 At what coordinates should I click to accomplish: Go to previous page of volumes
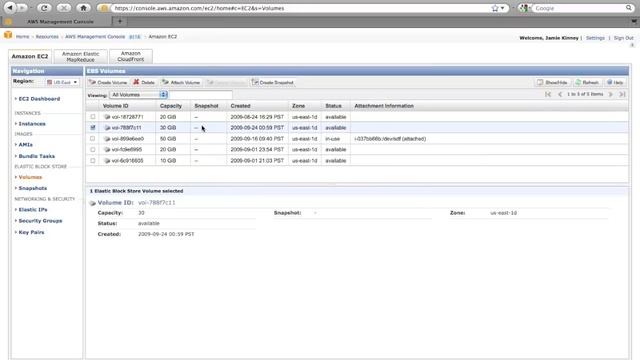(x=560, y=94)
